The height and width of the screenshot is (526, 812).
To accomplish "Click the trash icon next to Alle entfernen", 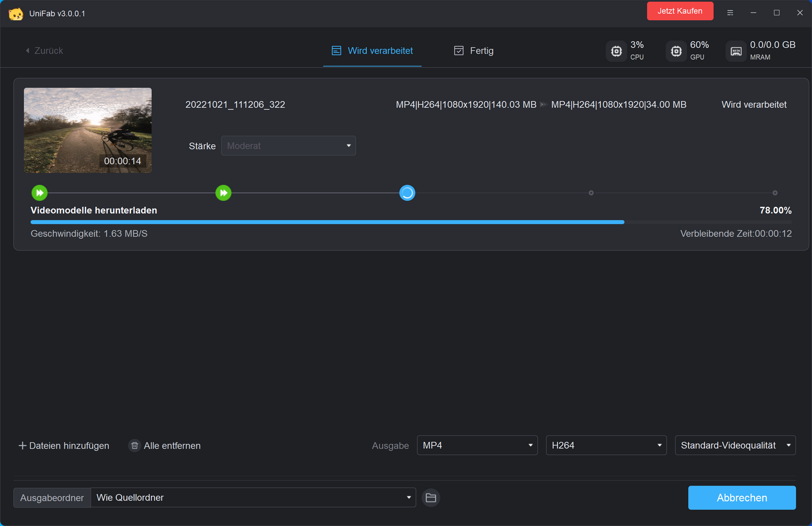I will tap(134, 445).
